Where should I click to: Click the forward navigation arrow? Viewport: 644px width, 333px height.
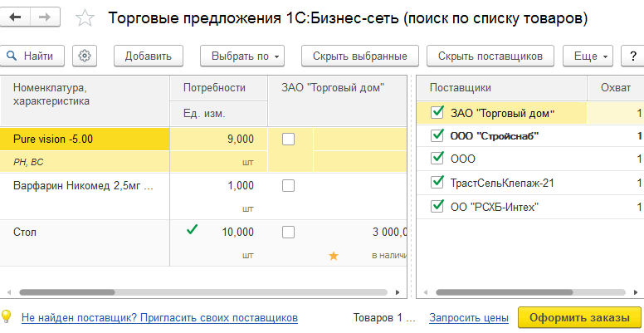point(46,17)
